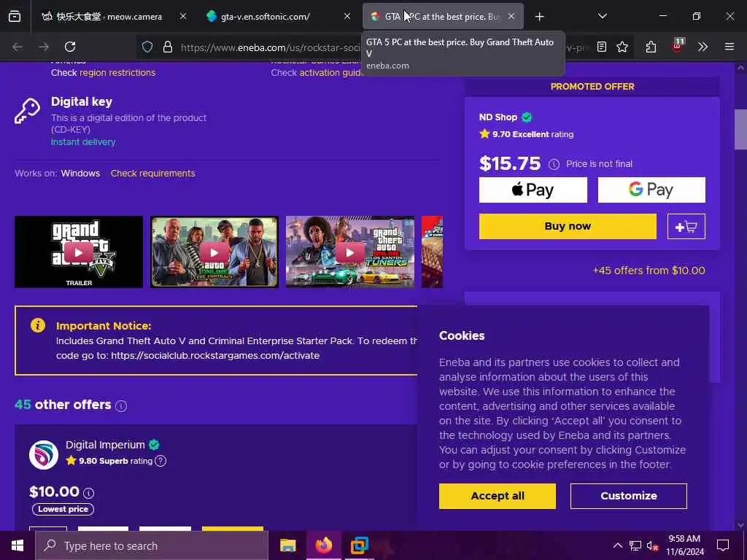The image size is (747, 560).
Task: Click the Lowest price badge
Action: point(63,509)
